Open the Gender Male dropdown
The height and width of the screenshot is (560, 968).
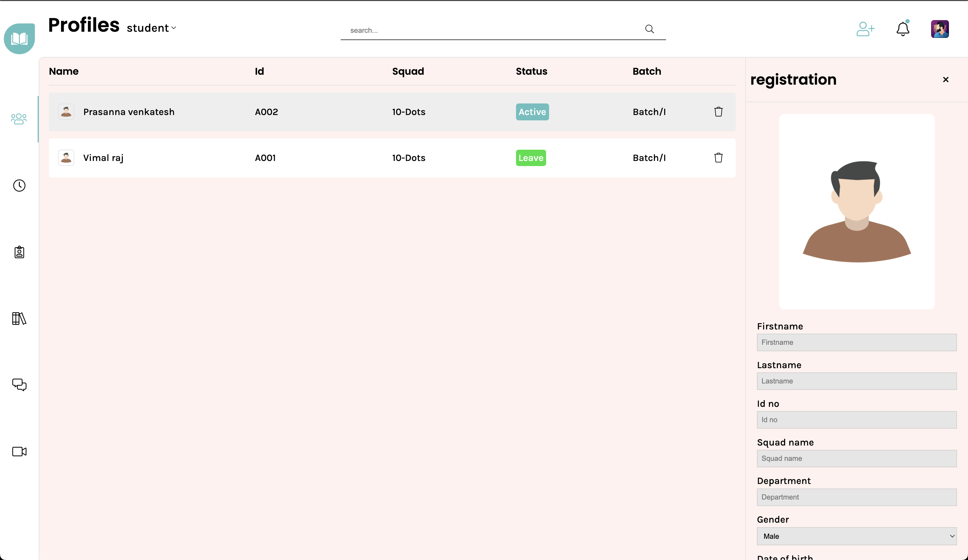click(856, 536)
